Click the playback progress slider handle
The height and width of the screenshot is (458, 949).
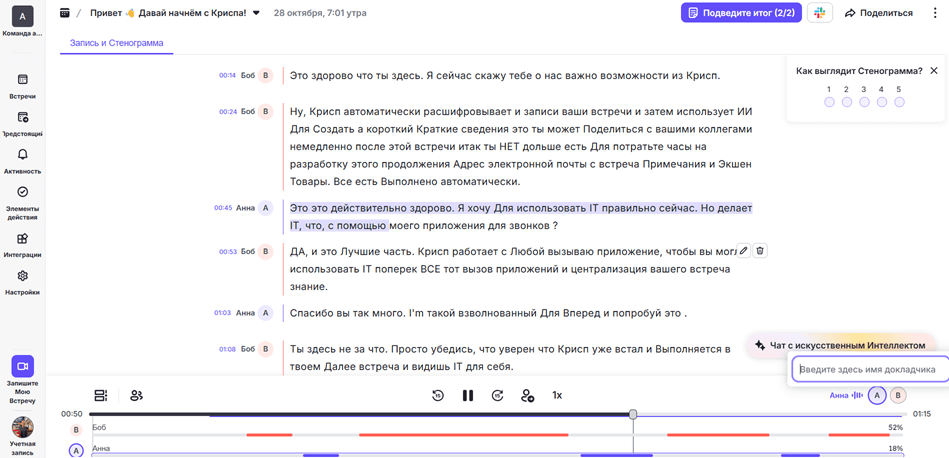point(633,414)
